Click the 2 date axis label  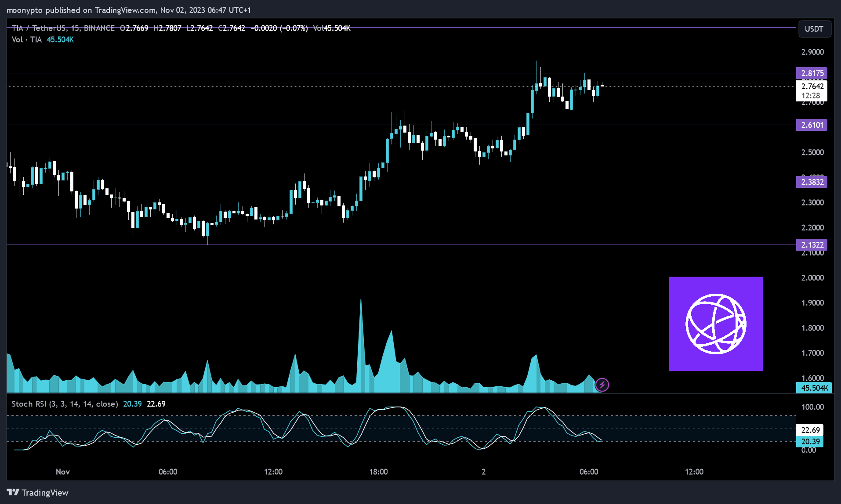point(483,472)
